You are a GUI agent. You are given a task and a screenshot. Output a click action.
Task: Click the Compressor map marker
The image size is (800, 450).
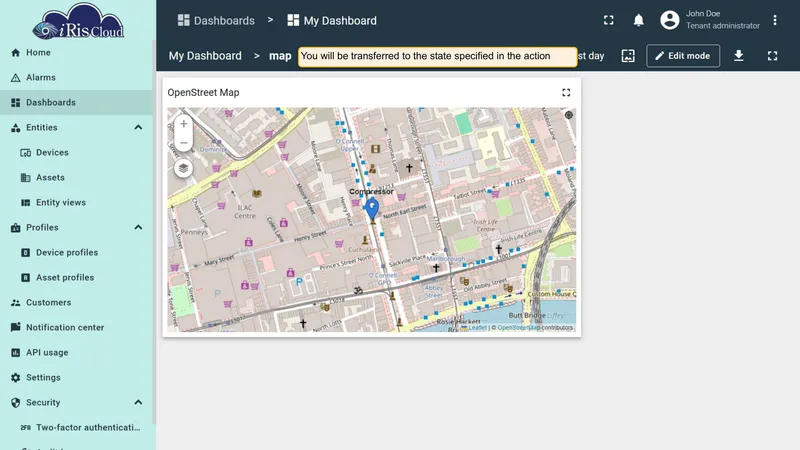(x=372, y=209)
